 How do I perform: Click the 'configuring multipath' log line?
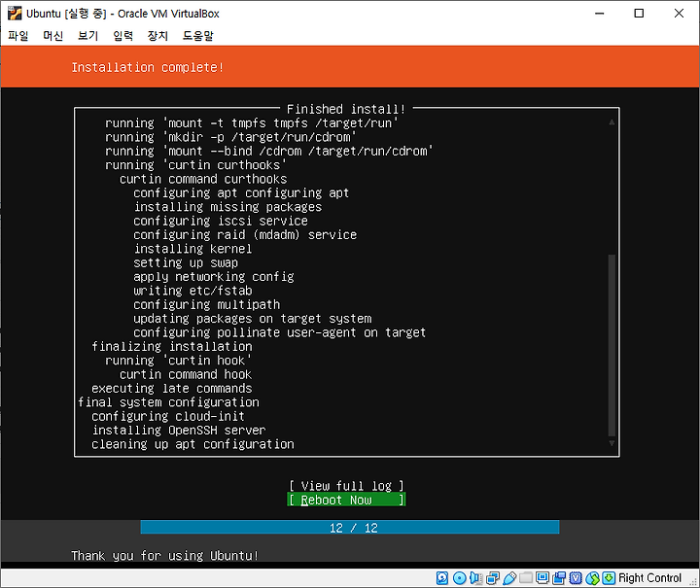click(x=207, y=305)
